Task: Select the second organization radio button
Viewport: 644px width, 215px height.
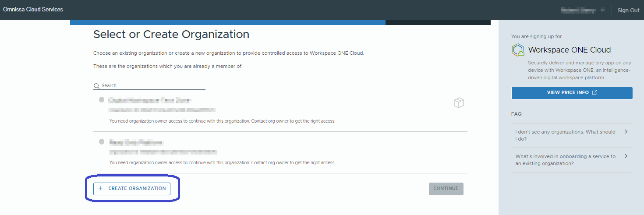Action: point(102,142)
